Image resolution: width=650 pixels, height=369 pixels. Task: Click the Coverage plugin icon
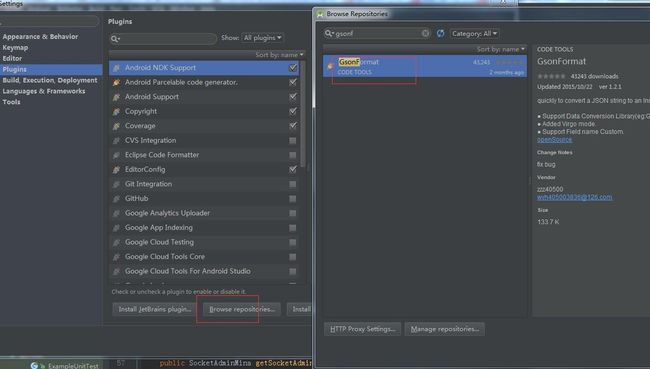[x=116, y=126]
